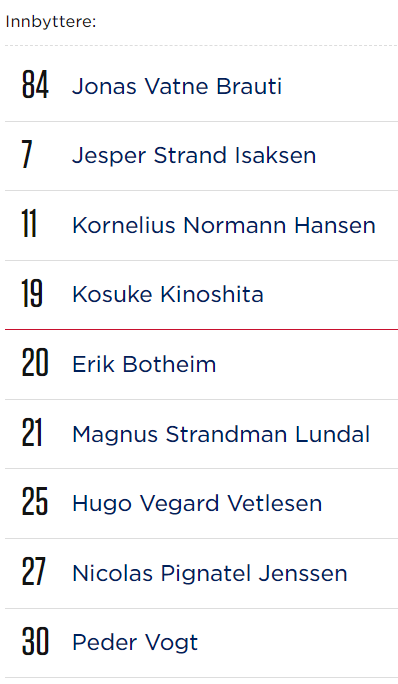Screen dimensions: 398x684
Task: Select the red divider below Kinoshita's row
Action: point(201,329)
